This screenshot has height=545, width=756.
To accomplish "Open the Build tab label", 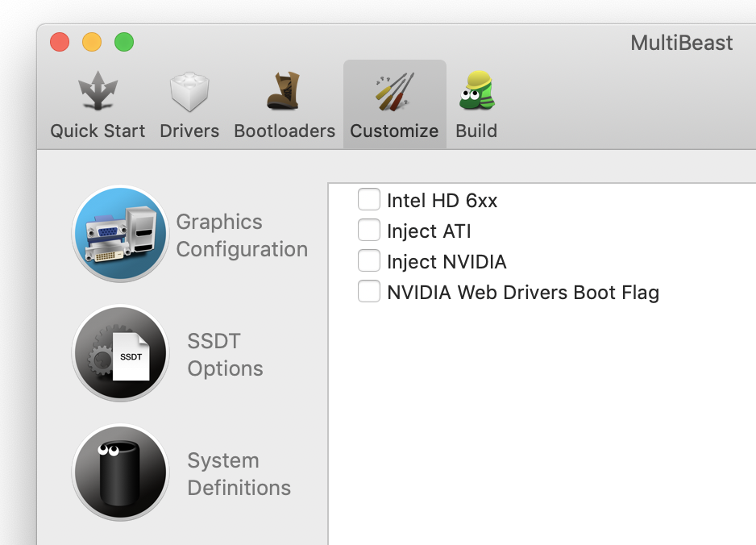I will 476,131.
